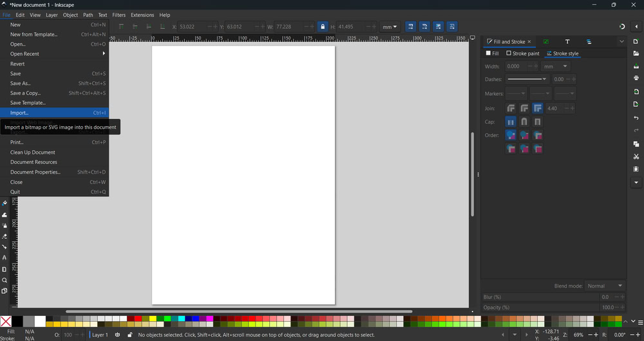
Task: Select the miter join option
Action: pyautogui.click(x=538, y=108)
